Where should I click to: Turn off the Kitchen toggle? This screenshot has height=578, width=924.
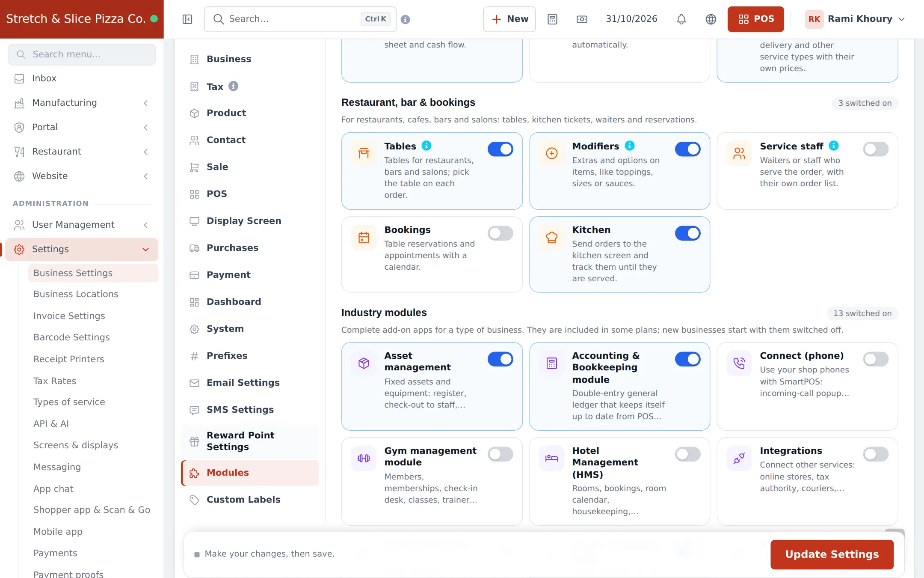click(688, 233)
